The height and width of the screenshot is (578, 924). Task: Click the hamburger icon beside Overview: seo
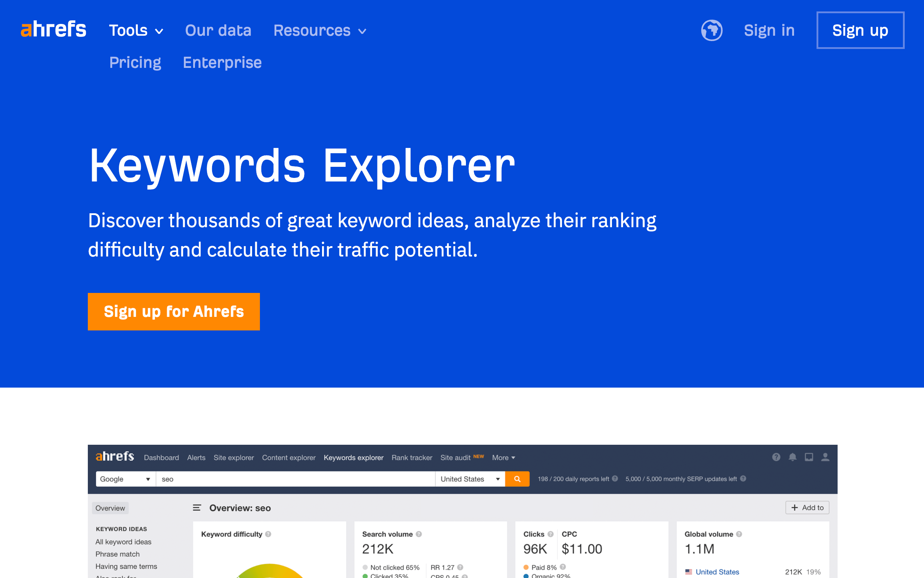point(197,508)
